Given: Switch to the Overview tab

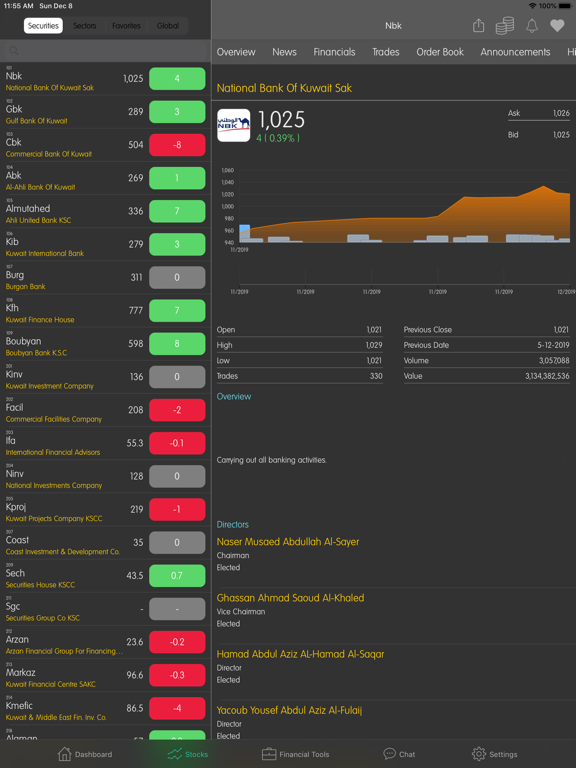Looking at the screenshot, I should 236,52.
